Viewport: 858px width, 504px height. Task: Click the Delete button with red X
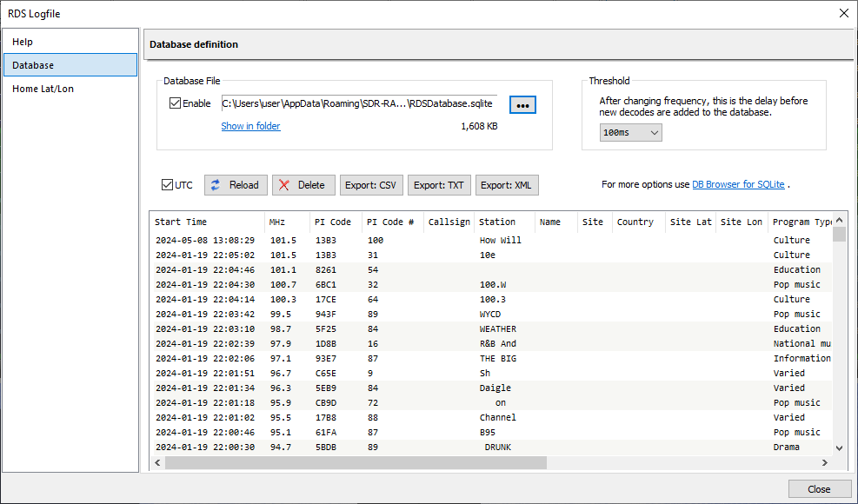[x=303, y=185]
